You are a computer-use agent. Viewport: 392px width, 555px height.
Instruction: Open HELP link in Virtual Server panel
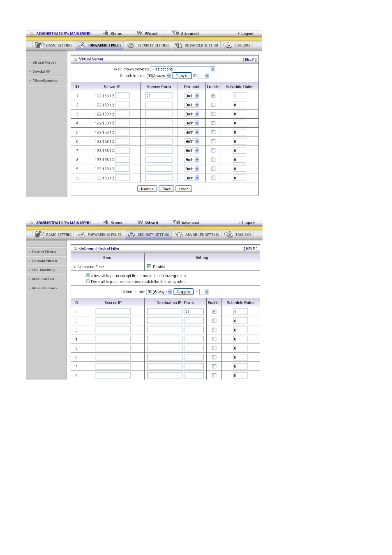point(249,60)
